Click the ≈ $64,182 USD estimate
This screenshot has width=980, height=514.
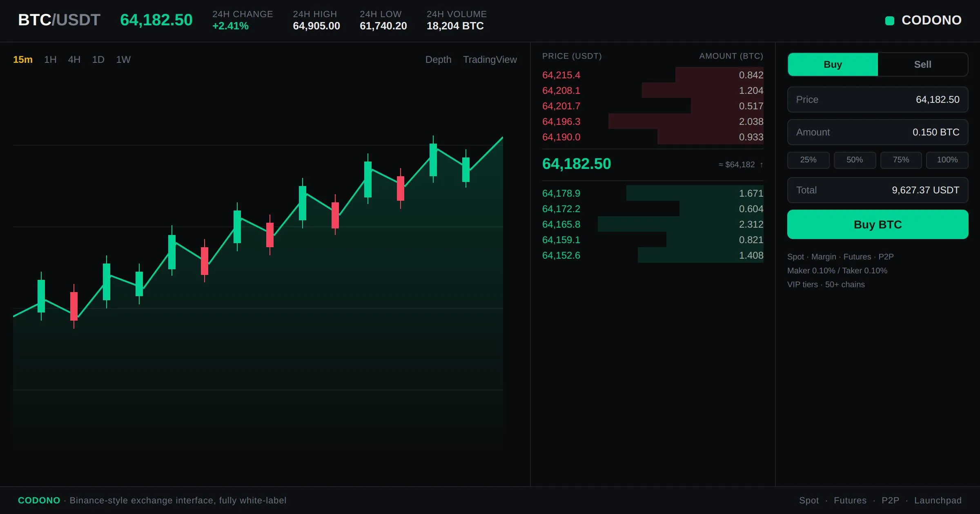[x=736, y=165]
